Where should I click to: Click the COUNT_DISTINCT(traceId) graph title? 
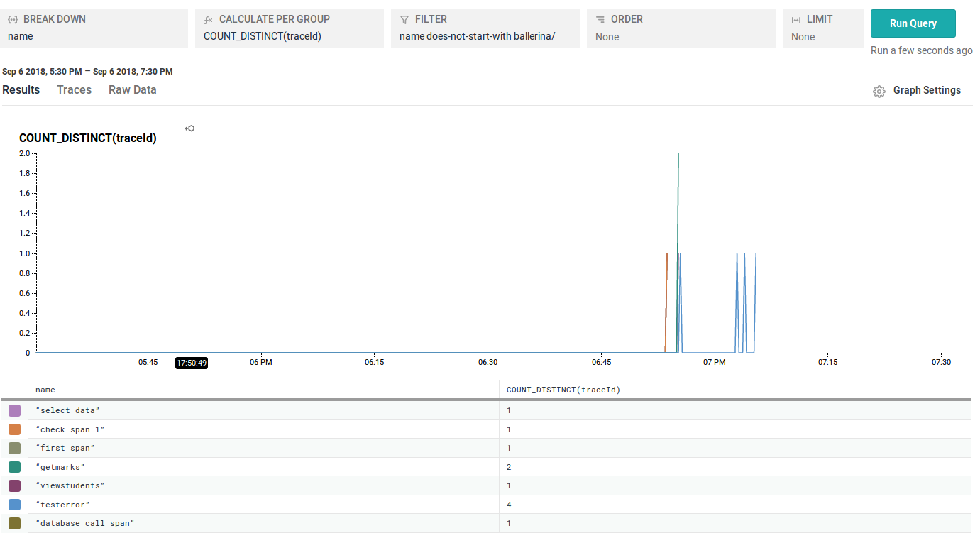pyautogui.click(x=88, y=138)
